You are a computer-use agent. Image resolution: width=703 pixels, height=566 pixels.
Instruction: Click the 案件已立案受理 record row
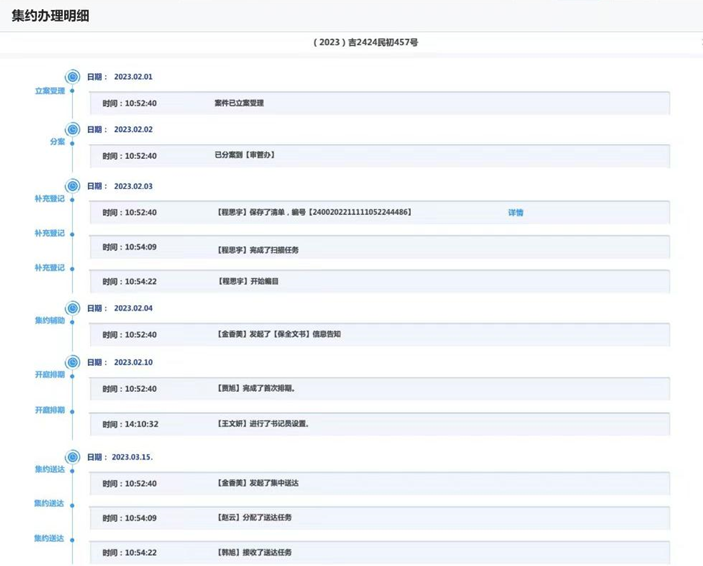click(379, 103)
